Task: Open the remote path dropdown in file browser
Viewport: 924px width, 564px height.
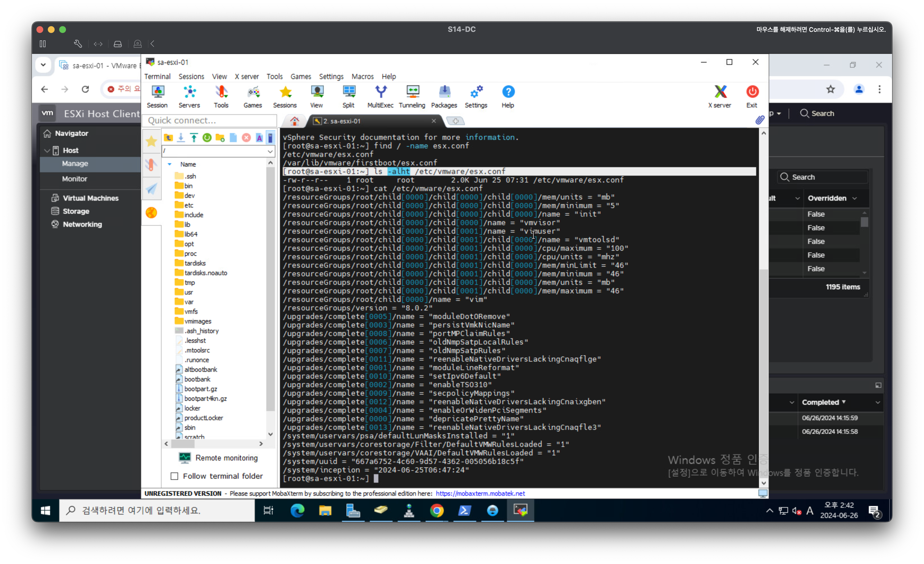Action: pyautogui.click(x=270, y=151)
